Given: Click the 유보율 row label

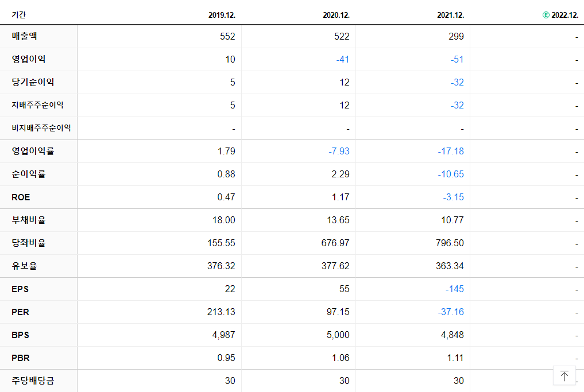Looking at the screenshot, I should (24, 266).
